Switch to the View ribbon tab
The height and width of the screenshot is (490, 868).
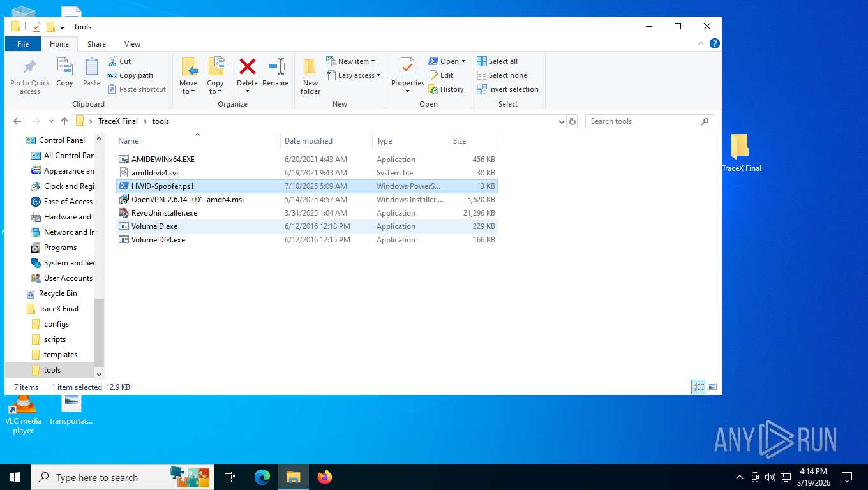[133, 44]
